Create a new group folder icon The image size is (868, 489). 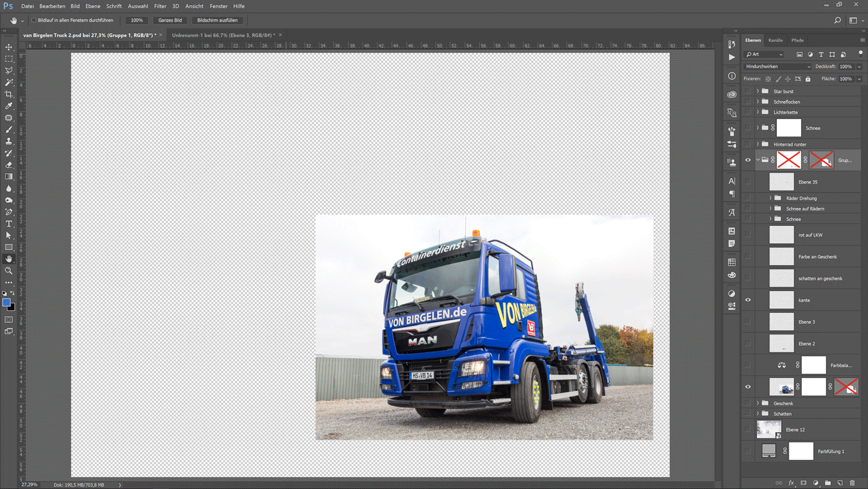(828, 483)
